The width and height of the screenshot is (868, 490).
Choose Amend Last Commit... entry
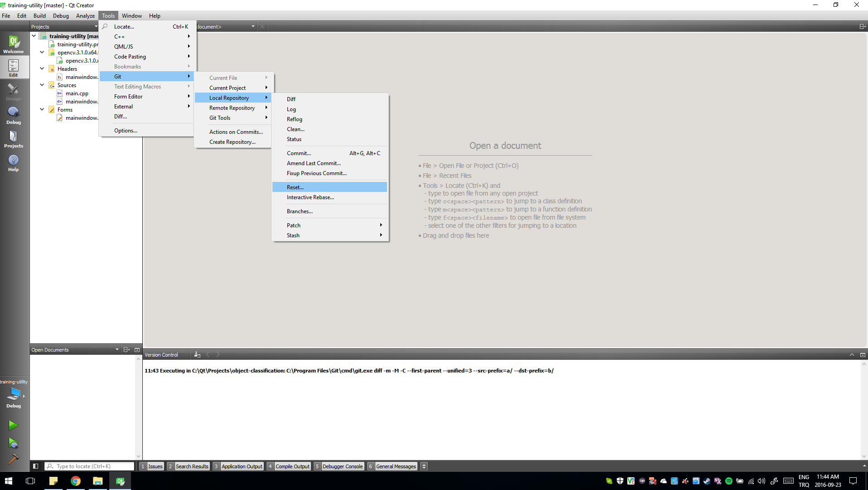[330, 163]
